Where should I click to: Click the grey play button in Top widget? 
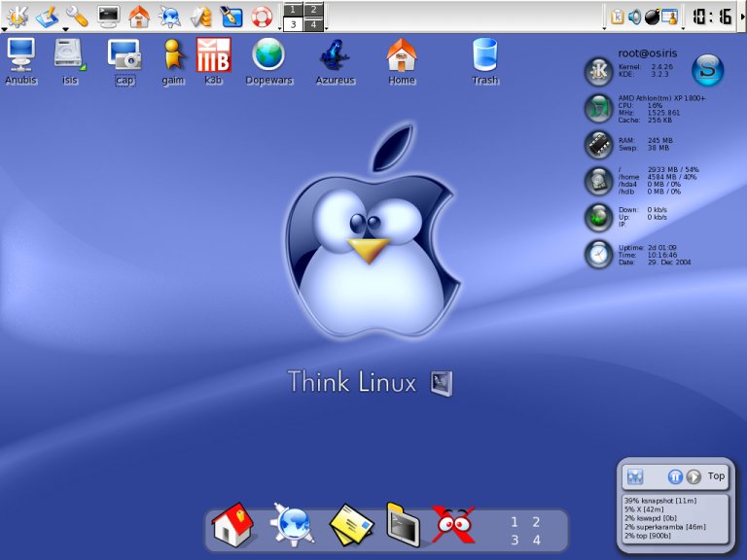pos(694,476)
